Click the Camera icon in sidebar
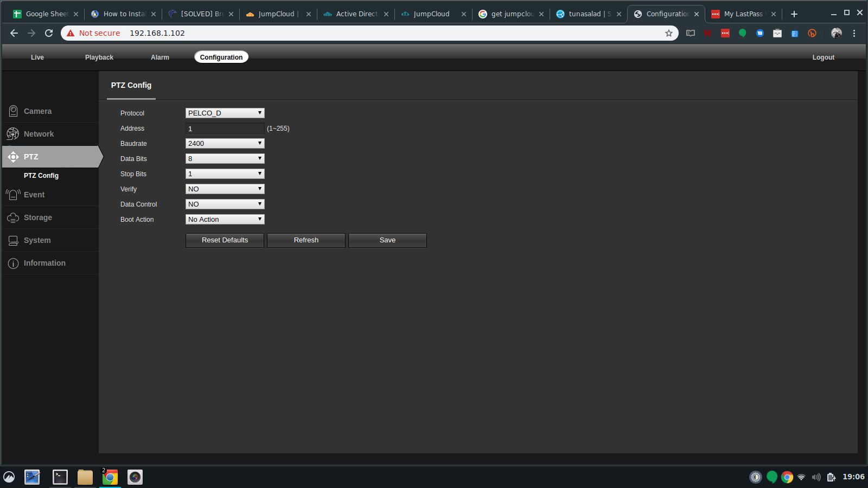Screen dimensions: 868x488 (x=13, y=111)
